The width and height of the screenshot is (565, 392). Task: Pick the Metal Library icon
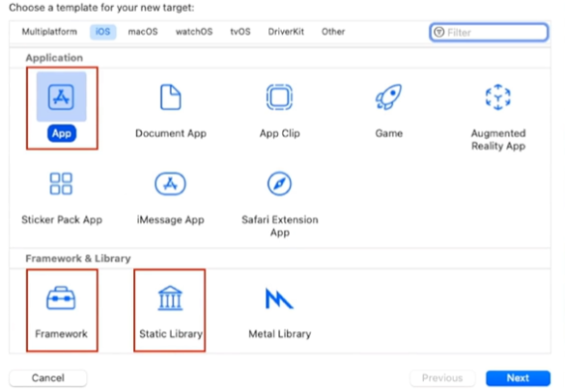279,298
